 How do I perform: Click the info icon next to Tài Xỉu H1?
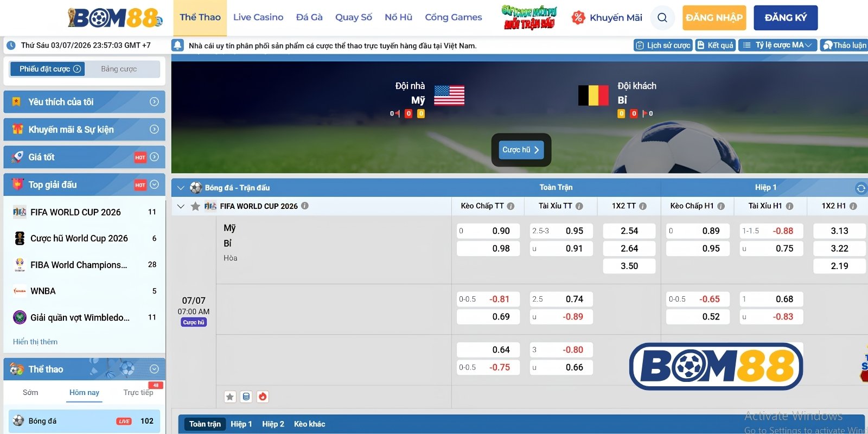790,206
